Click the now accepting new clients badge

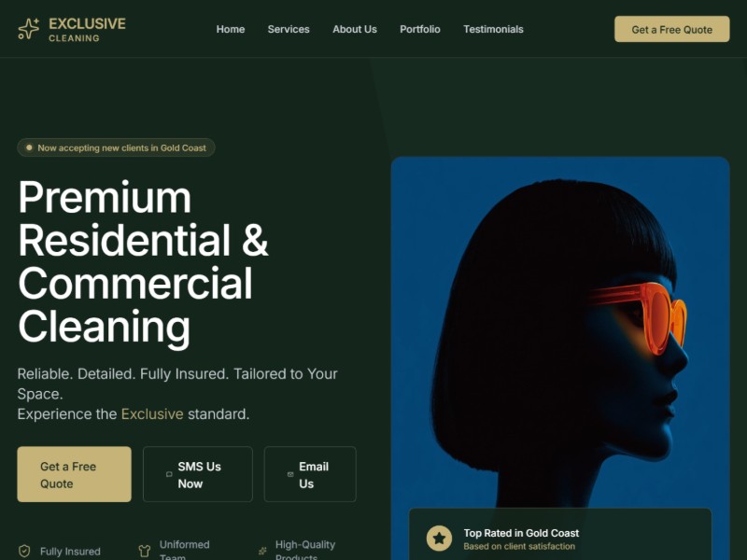click(x=116, y=147)
